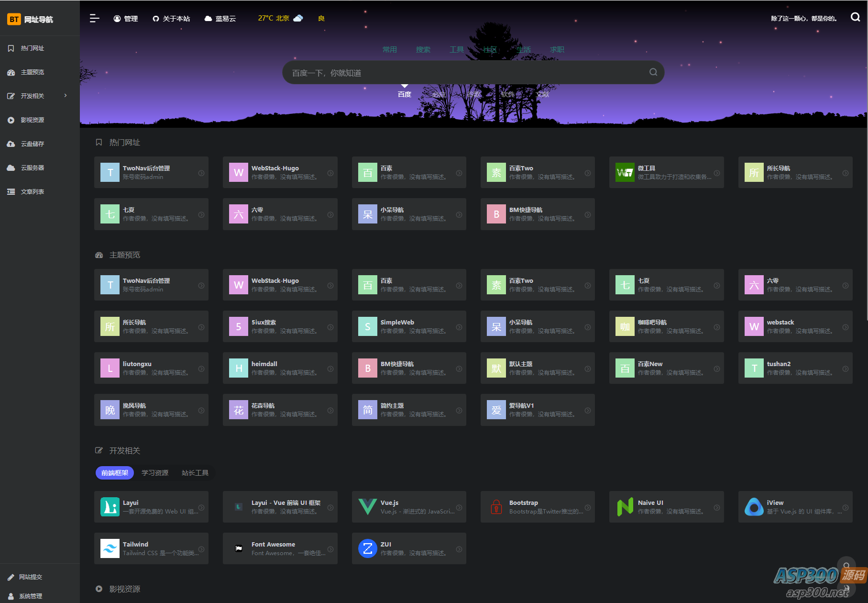Select the 求职 search category tab
Screen dimensions: 868x603
tap(557, 49)
